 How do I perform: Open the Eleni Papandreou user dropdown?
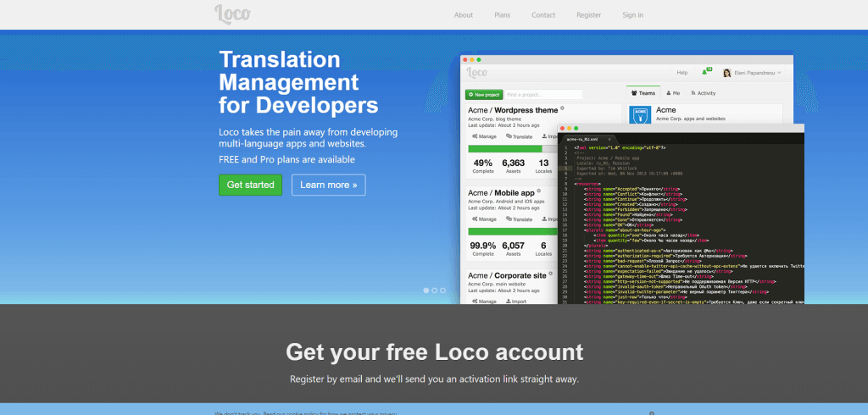[x=752, y=73]
